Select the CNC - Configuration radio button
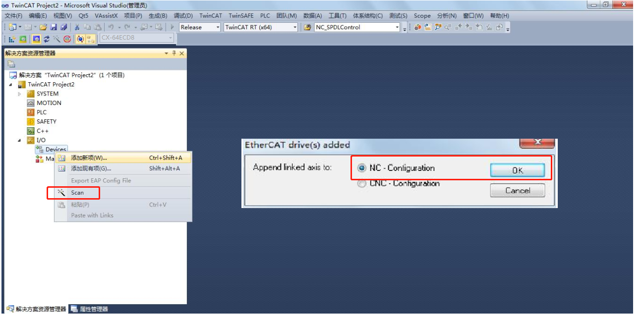Viewport: 644px width, 320px height. point(361,184)
